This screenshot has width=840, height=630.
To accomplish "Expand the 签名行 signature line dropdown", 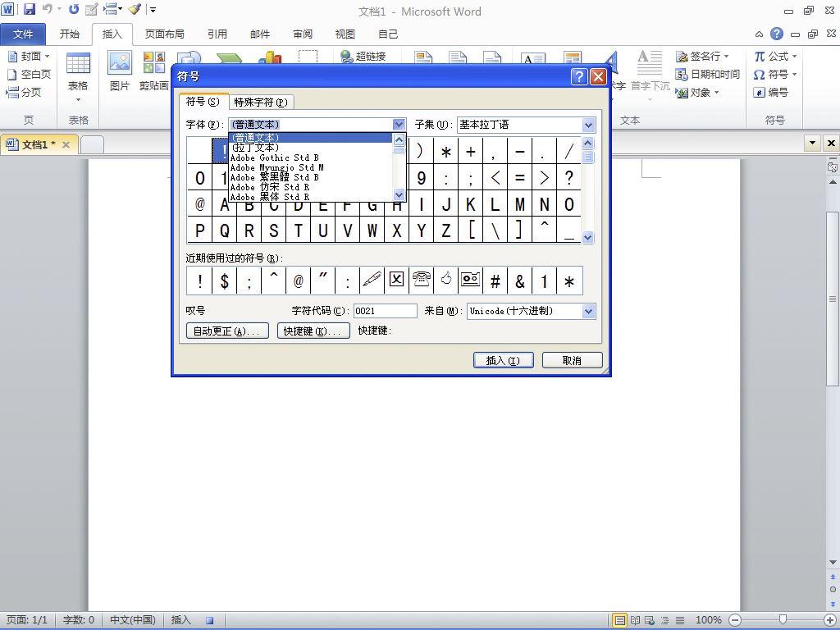I will tap(727, 57).
